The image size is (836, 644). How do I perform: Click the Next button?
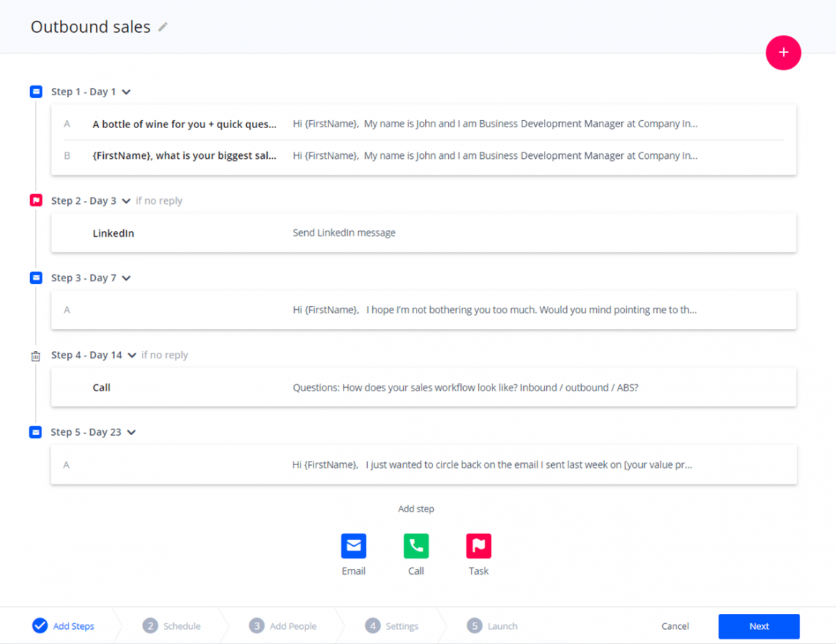759,626
